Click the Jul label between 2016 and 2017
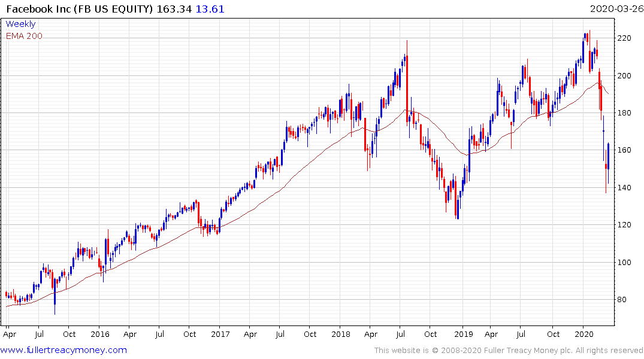This screenshot has height=359, width=644. point(159,334)
